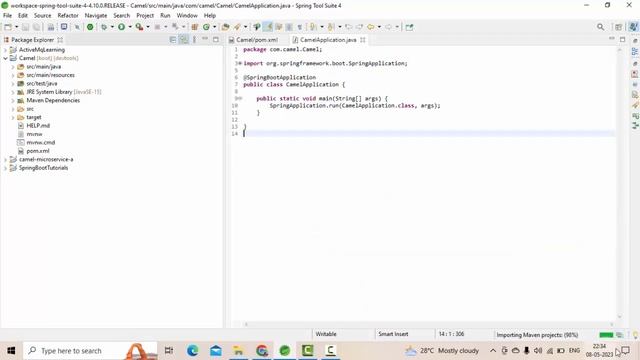The height and width of the screenshot is (360, 640).
Task: Open dropdown beside New Java Class icon
Action: (214, 27)
